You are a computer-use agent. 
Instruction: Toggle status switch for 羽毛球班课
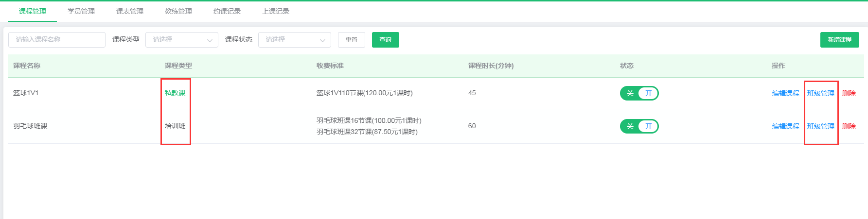pos(639,126)
